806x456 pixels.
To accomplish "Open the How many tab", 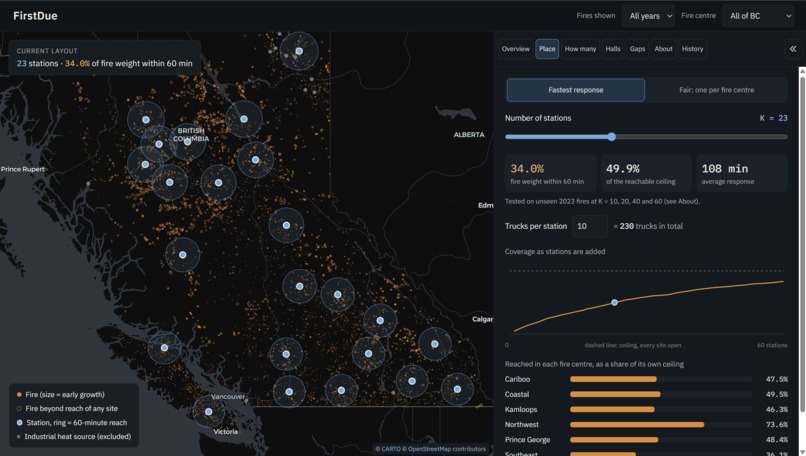I will coord(580,49).
